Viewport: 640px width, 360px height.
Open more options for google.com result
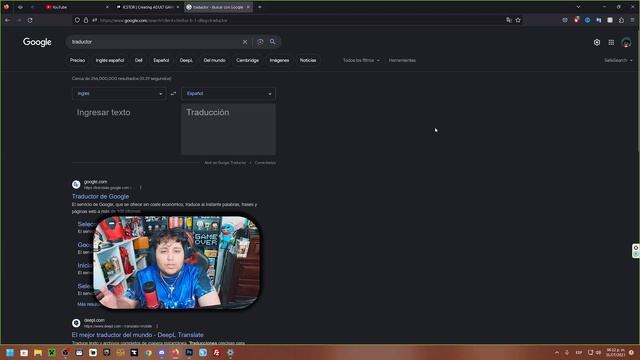(x=141, y=188)
